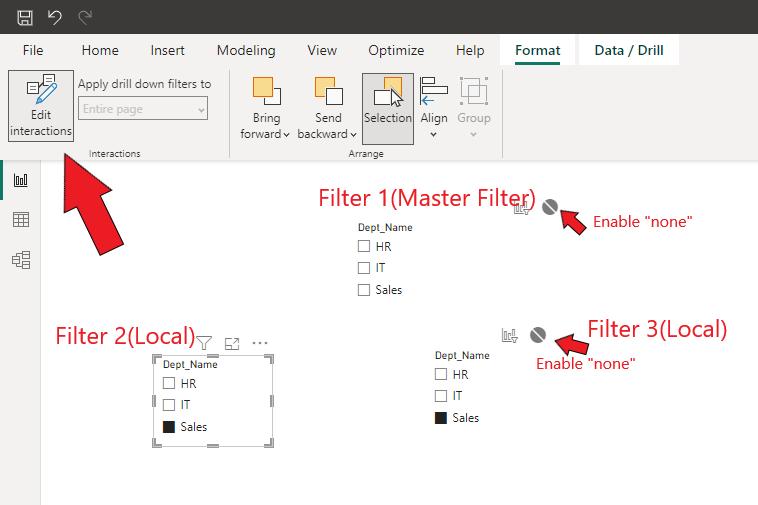The image size is (758, 505).
Task: Open the Help ribbon tab
Action: [470, 50]
